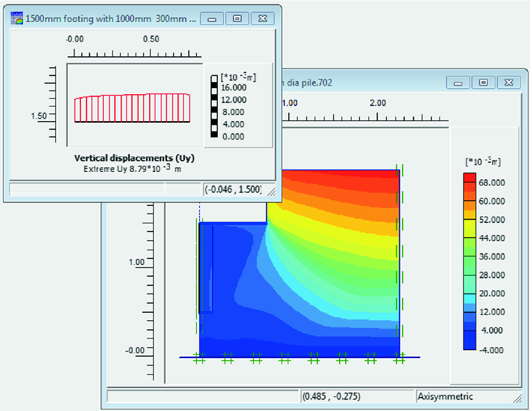Screen dimensions: 532x411
Task: Click the 0.50 mark on front window ruler
Action: click(151, 39)
